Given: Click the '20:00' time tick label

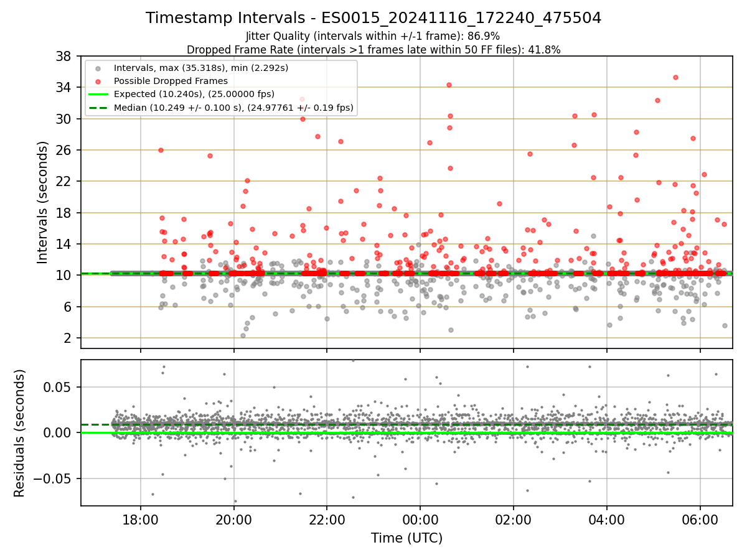Looking at the screenshot, I should click(x=234, y=520).
